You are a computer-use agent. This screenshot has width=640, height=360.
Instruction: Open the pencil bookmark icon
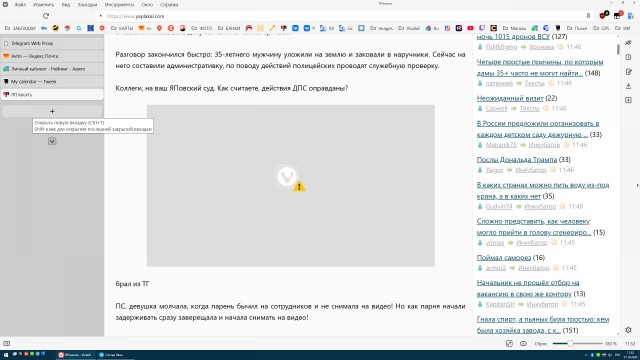272,28
